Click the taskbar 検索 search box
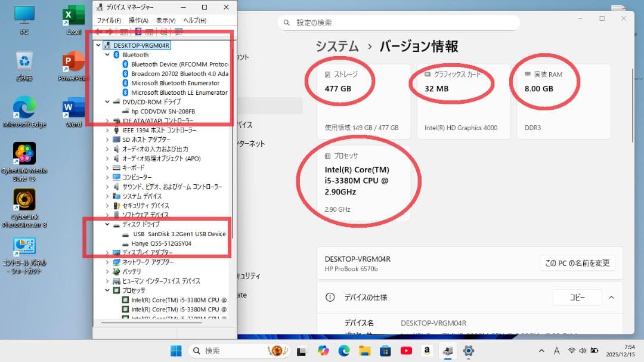644x362 pixels. tap(240, 351)
